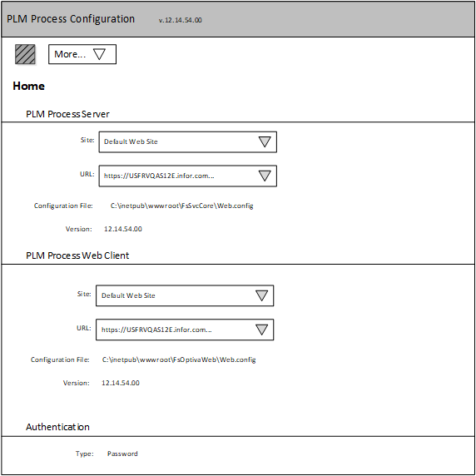
Task: Click the PLM Process Configuration title
Action: [x=71, y=19]
